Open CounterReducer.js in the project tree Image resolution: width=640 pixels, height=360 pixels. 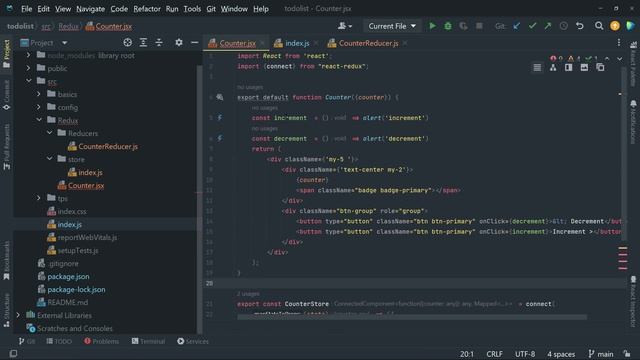(x=108, y=146)
